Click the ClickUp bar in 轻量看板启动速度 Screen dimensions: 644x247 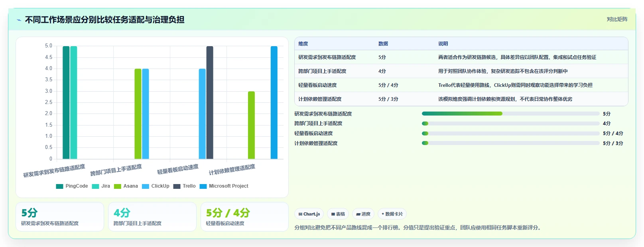pyautogui.click(x=202, y=114)
